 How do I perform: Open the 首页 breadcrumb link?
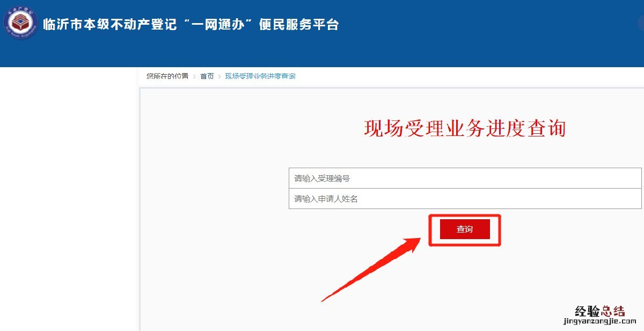207,76
